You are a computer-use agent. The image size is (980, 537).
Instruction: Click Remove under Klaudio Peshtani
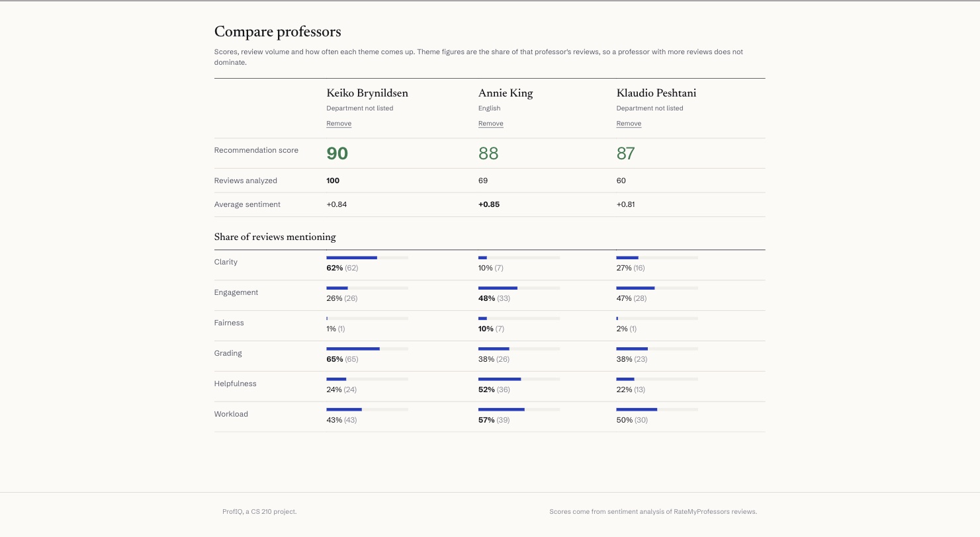click(629, 124)
